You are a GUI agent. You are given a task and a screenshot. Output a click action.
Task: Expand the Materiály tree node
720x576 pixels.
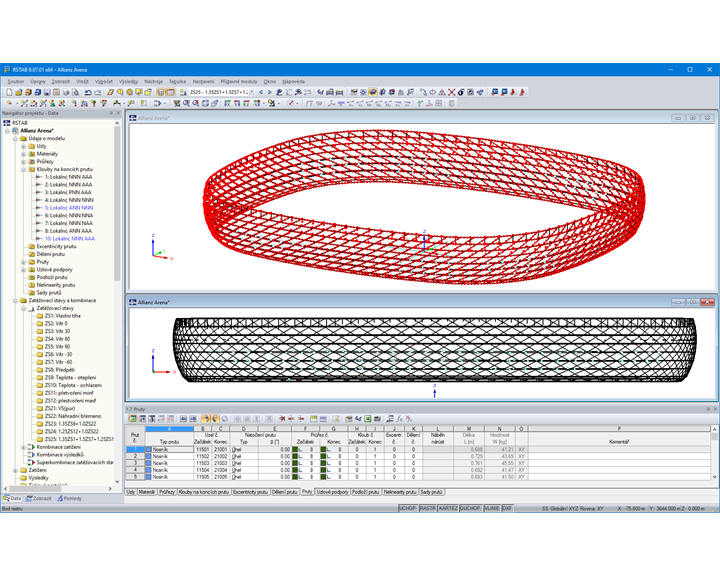click(23, 154)
